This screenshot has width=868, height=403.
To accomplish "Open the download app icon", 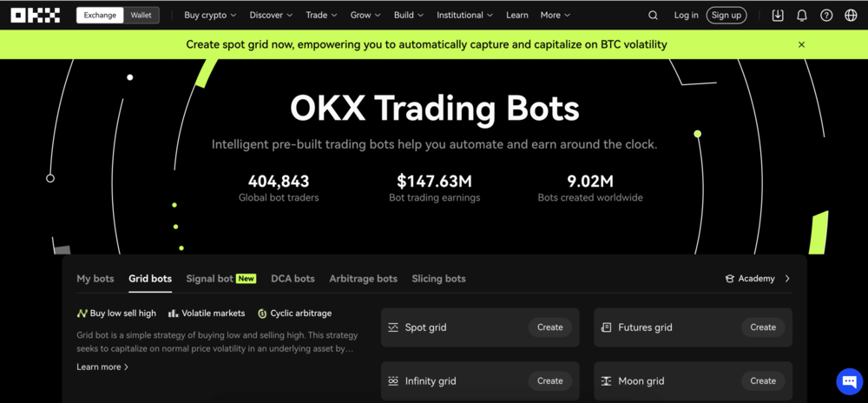I will click(778, 16).
